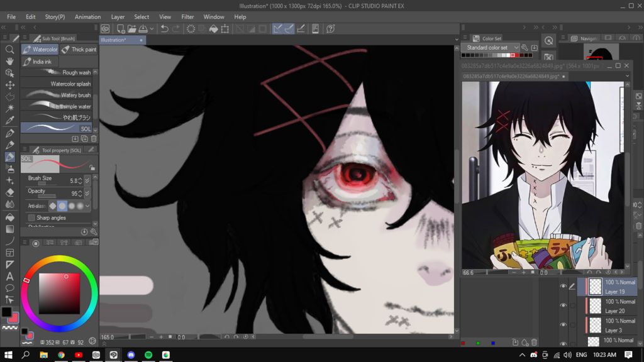Save the illustration with Save icon
Viewport: 644px width, 362px height.
coord(143,29)
